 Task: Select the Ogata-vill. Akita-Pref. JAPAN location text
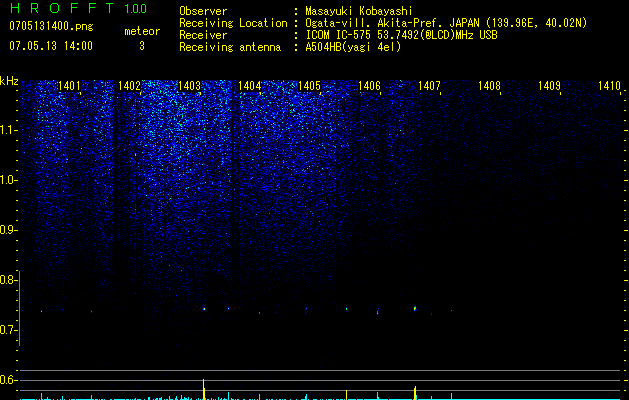[446, 23]
